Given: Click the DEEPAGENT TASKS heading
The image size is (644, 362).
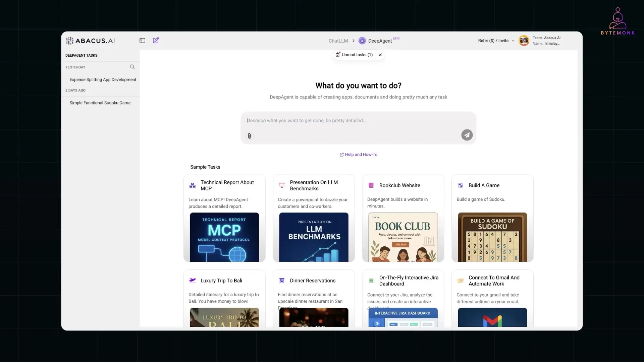Looking at the screenshot, I should pos(81,55).
